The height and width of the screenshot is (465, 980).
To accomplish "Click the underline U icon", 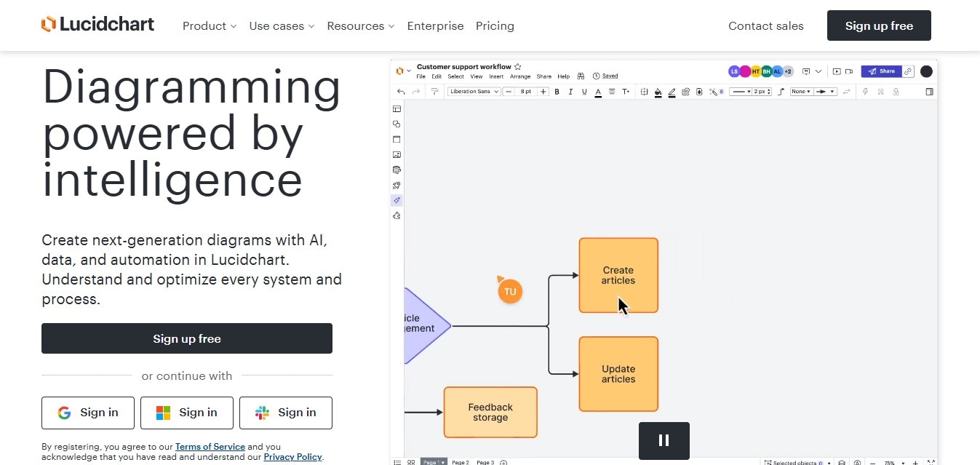I will (x=584, y=92).
